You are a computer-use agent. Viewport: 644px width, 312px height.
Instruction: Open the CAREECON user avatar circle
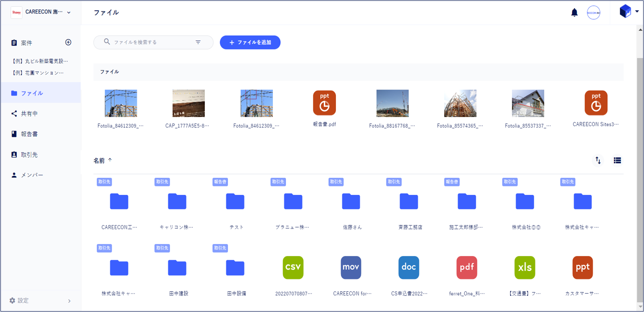coord(594,13)
